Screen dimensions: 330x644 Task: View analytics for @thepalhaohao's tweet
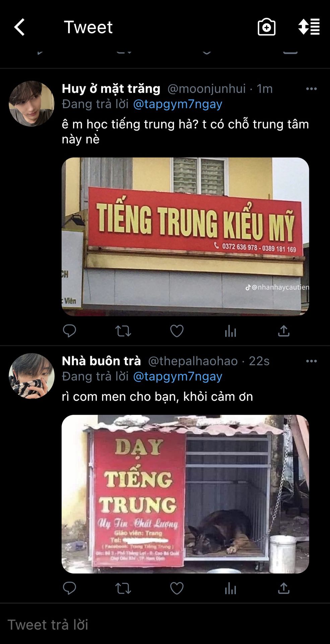(230, 588)
